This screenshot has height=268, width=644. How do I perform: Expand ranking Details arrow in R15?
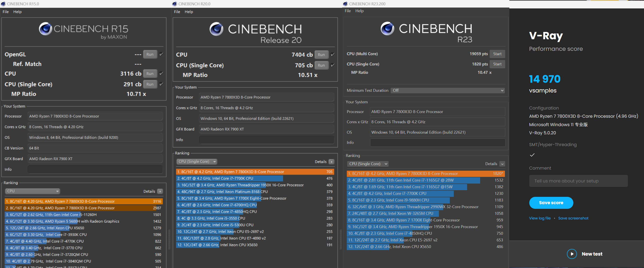(x=160, y=192)
